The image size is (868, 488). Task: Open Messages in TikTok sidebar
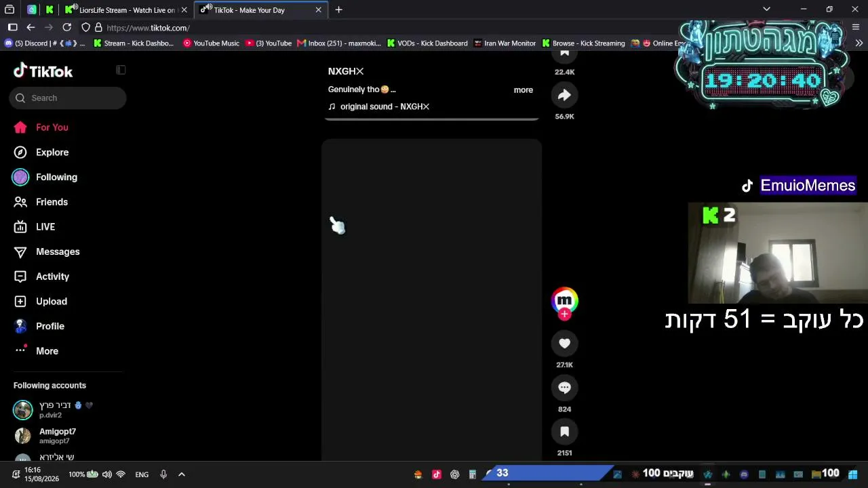(x=47, y=251)
